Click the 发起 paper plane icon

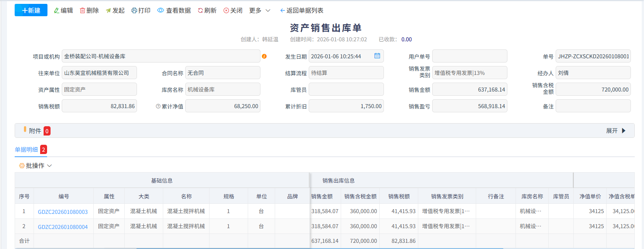[x=108, y=10]
